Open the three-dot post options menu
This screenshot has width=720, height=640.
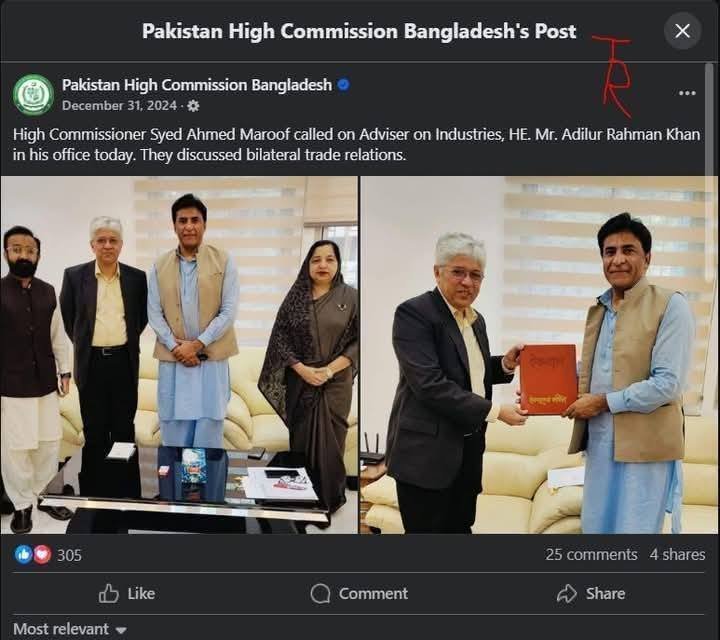(x=687, y=93)
